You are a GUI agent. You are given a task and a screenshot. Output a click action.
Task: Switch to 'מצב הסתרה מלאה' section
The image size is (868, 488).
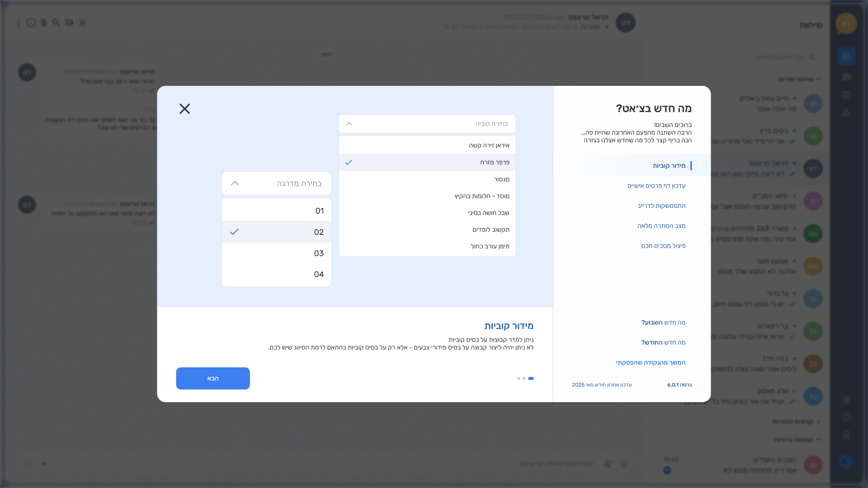coord(661,226)
